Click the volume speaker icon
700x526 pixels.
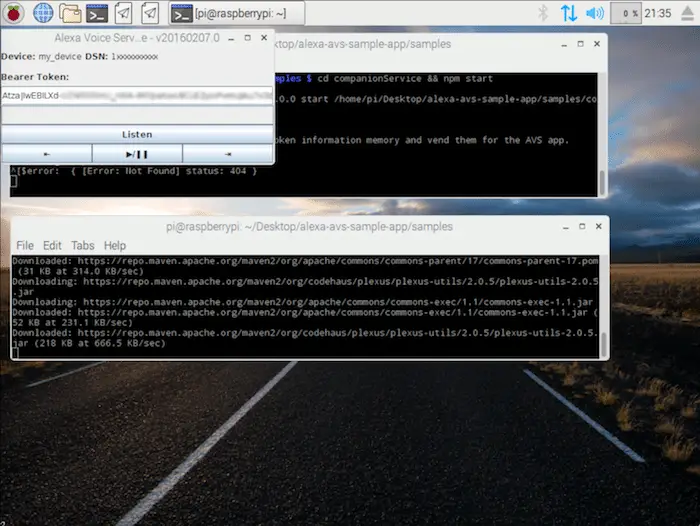coord(594,13)
